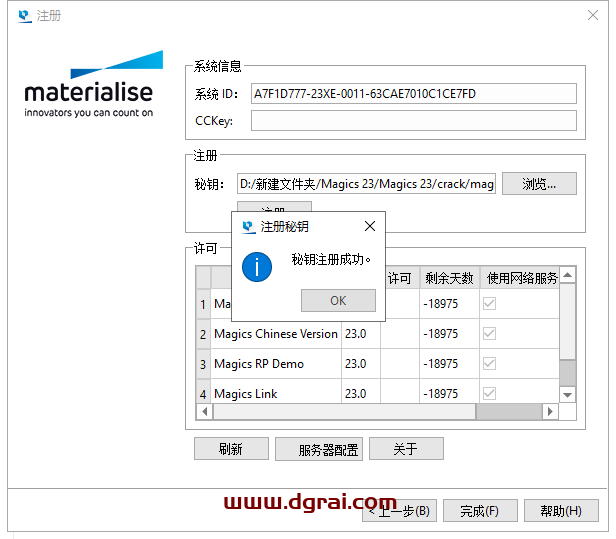Toggle network service checkbox for Magics Chinese Version
Screen dimensions: 616x539
pyautogui.click(x=489, y=334)
